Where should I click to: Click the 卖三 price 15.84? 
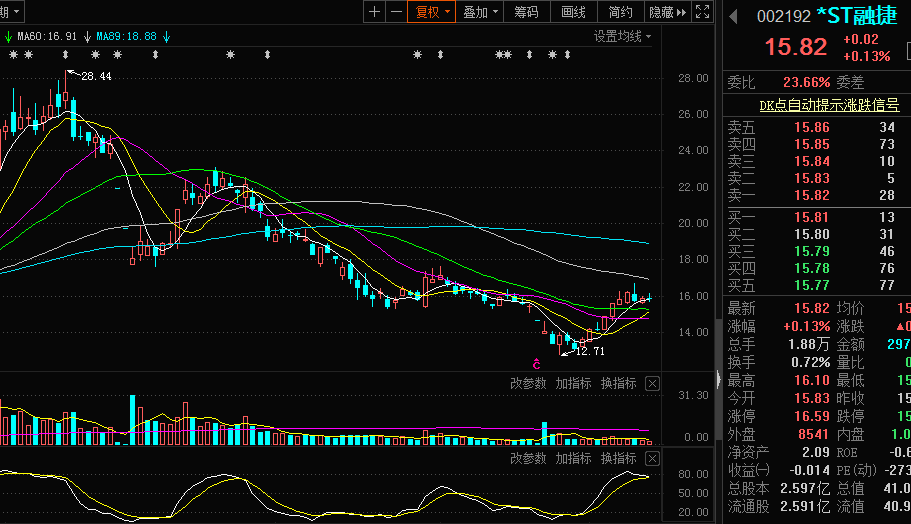click(812, 161)
